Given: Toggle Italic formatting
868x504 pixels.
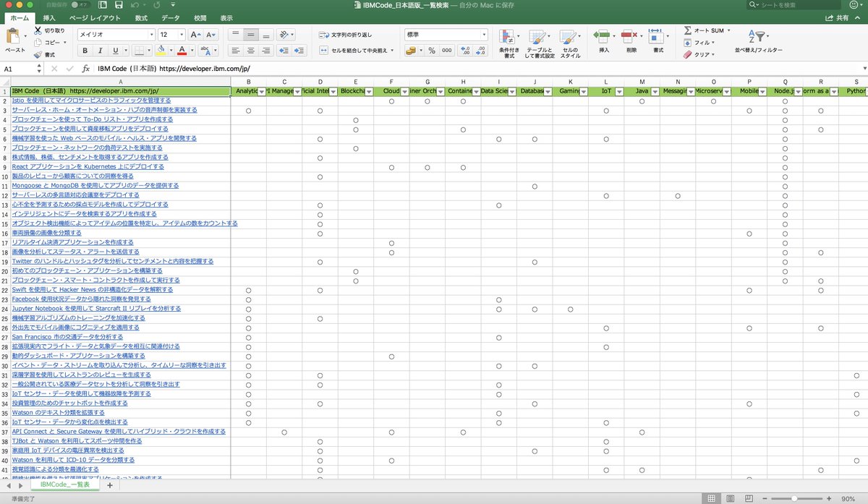Looking at the screenshot, I should 101,51.
